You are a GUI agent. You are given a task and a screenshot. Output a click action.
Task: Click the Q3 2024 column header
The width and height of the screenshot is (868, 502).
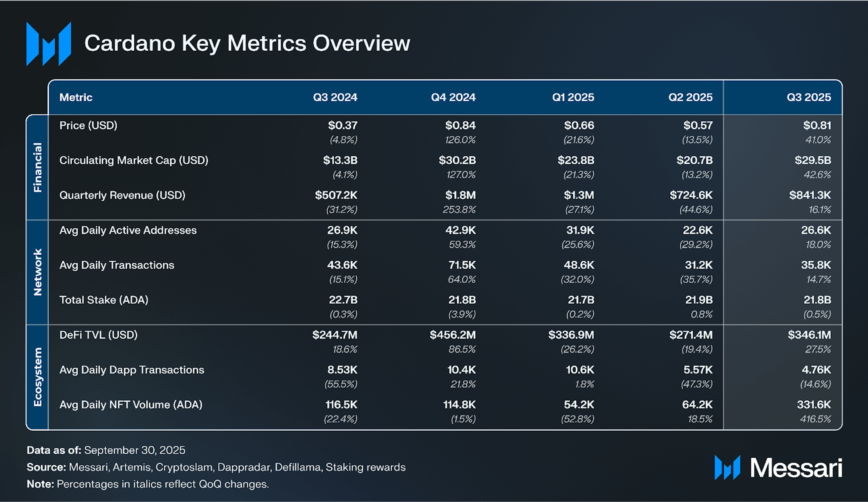pos(335,97)
